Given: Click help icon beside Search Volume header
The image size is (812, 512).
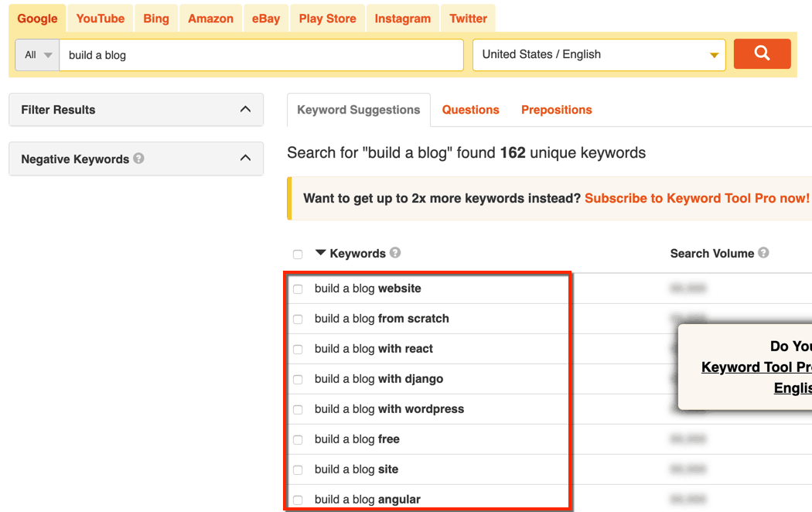Looking at the screenshot, I should (x=763, y=253).
